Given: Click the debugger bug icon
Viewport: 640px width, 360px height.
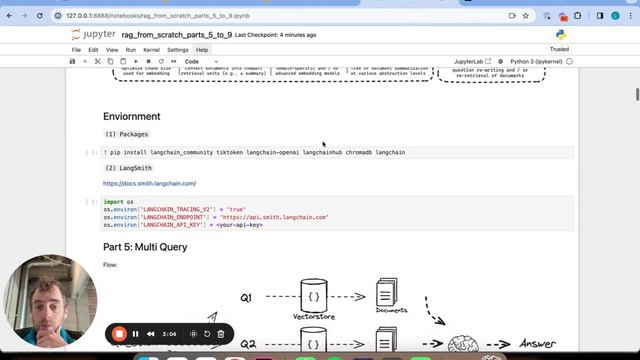Looking at the screenshot, I should [500, 62].
